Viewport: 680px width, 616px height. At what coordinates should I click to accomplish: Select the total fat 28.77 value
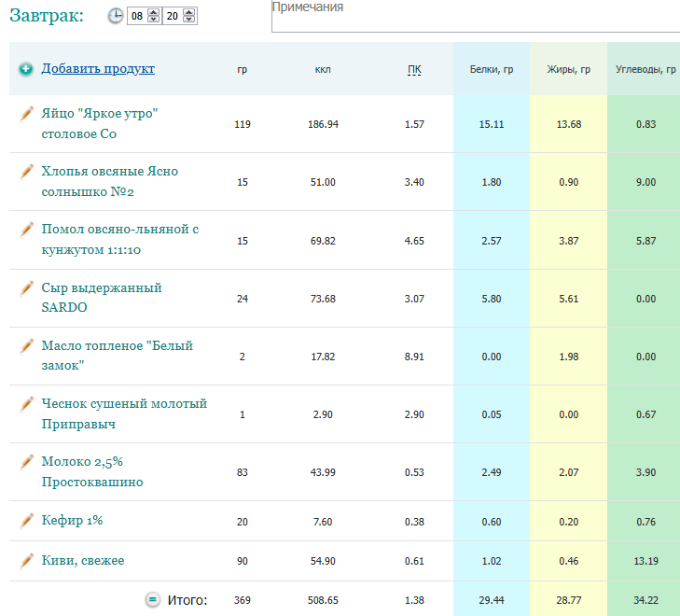click(x=569, y=600)
